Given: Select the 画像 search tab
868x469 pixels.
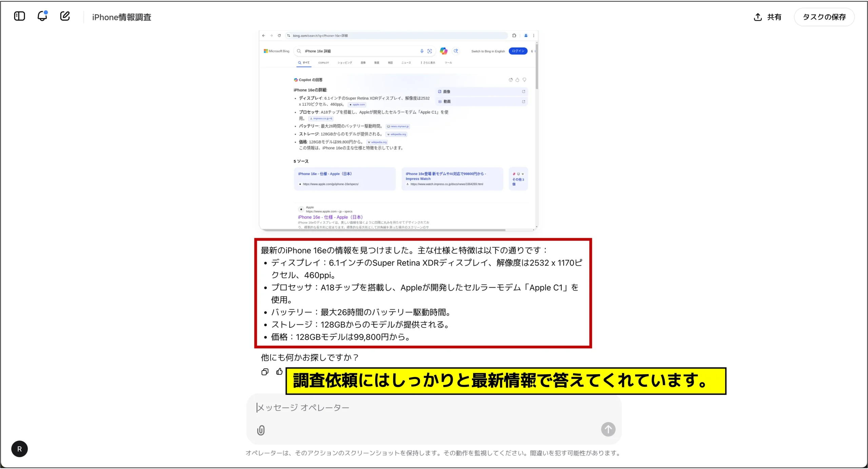Looking at the screenshot, I should point(363,63).
